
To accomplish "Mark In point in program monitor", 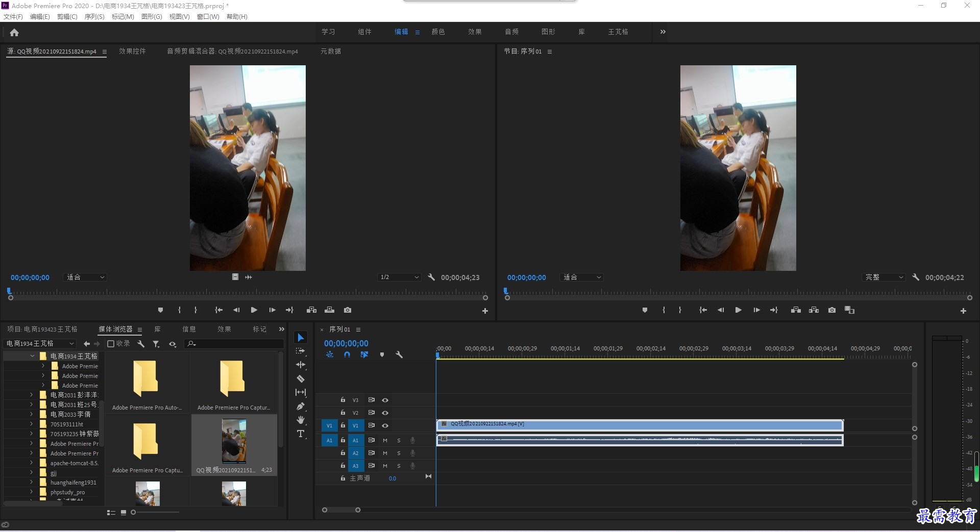I will (x=664, y=310).
